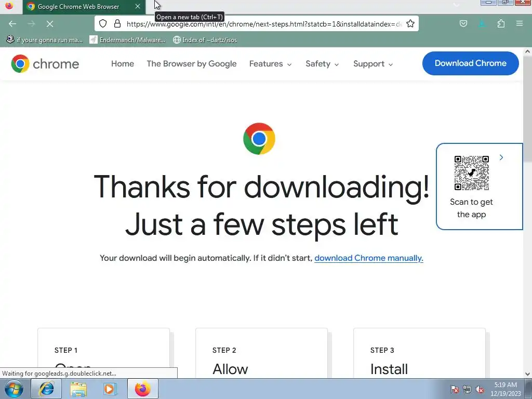Click the QR code image
The image size is (532, 399).
tap(471, 172)
